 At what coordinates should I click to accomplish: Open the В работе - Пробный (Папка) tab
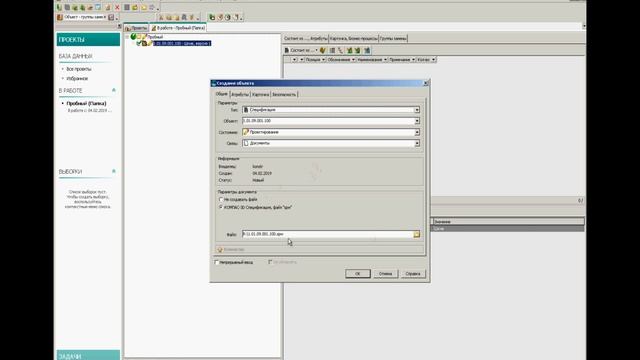coord(178,28)
